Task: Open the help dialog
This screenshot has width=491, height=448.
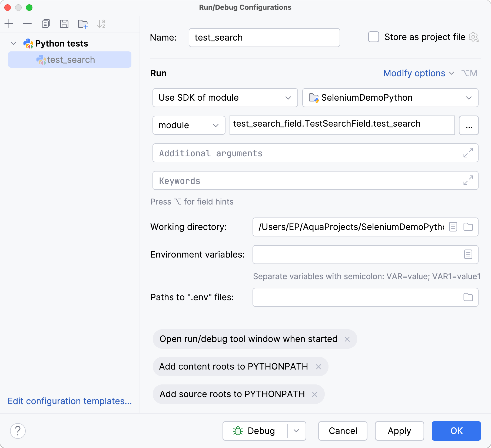Action: coord(18,431)
